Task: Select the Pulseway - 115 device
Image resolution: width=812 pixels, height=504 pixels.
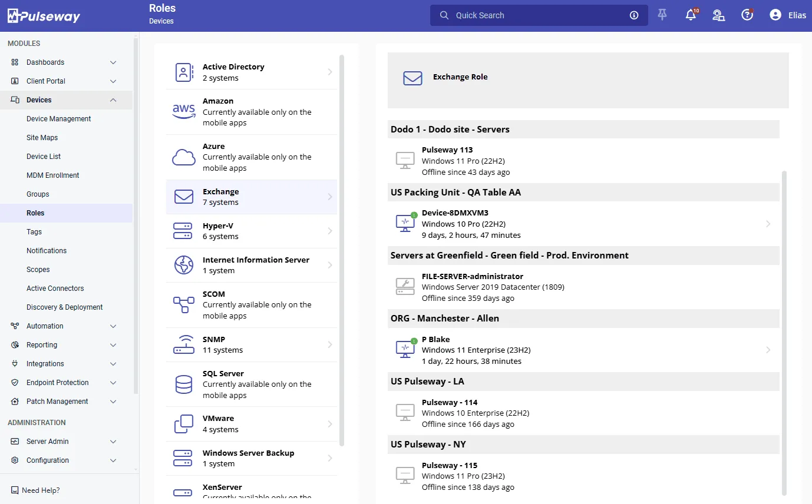Action: 583,476
